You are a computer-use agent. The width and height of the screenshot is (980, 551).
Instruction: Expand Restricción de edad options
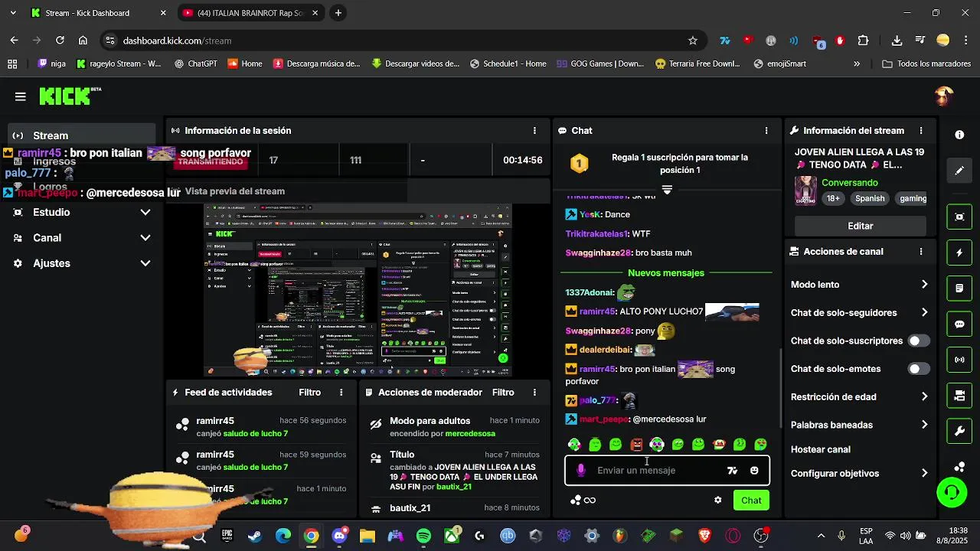click(x=860, y=397)
